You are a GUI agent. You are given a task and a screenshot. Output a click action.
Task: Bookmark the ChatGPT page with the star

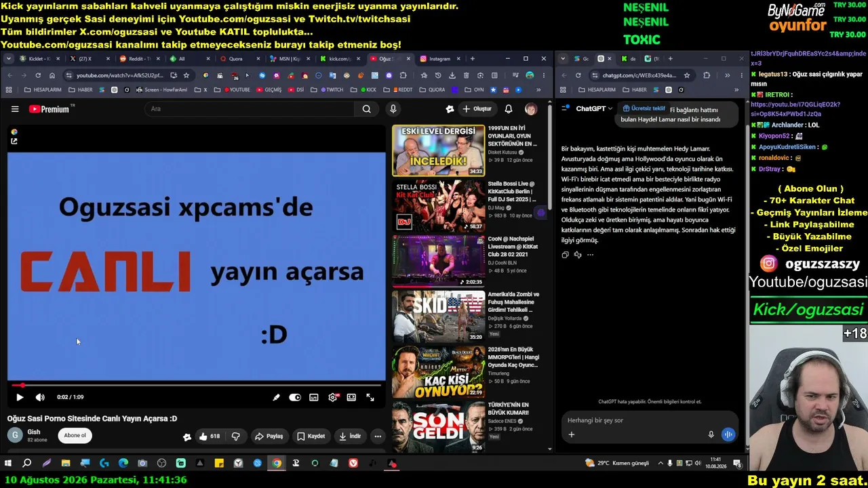687,75
